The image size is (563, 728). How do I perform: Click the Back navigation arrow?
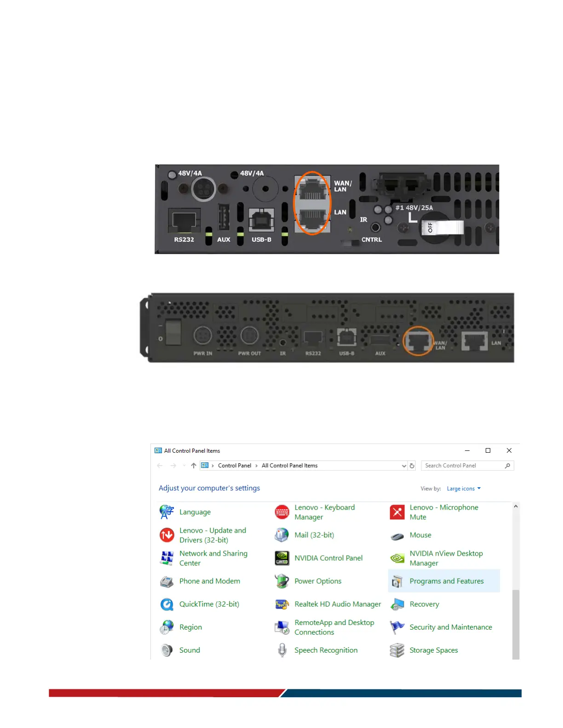coord(160,466)
